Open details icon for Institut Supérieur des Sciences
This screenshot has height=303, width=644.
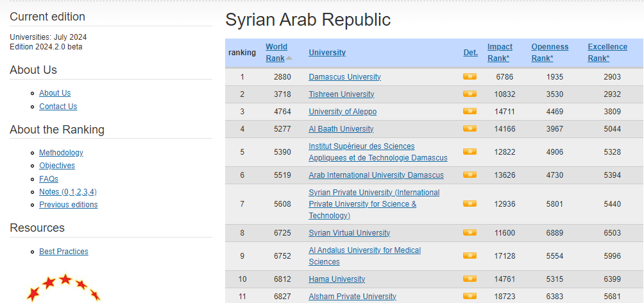(x=470, y=151)
